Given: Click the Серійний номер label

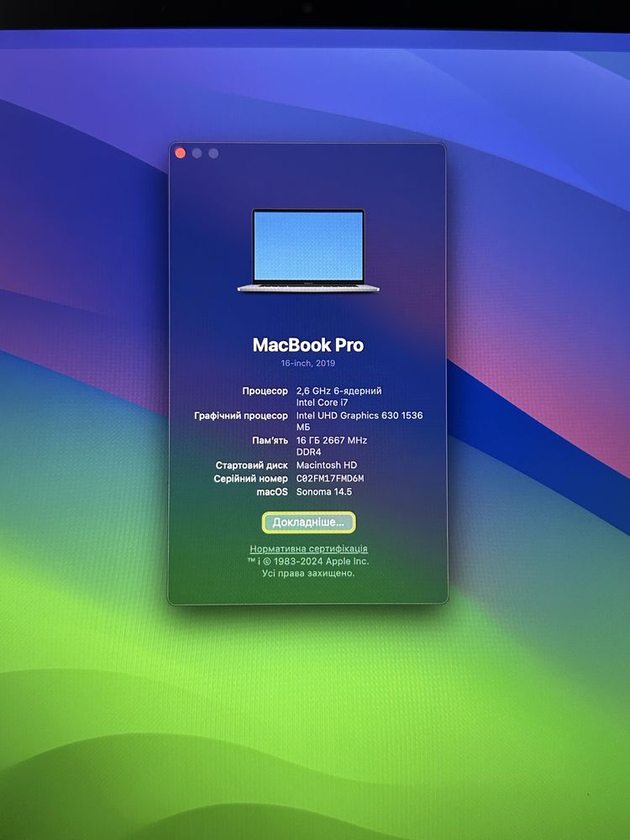Looking at the screenshot, I should click(250, 479).
